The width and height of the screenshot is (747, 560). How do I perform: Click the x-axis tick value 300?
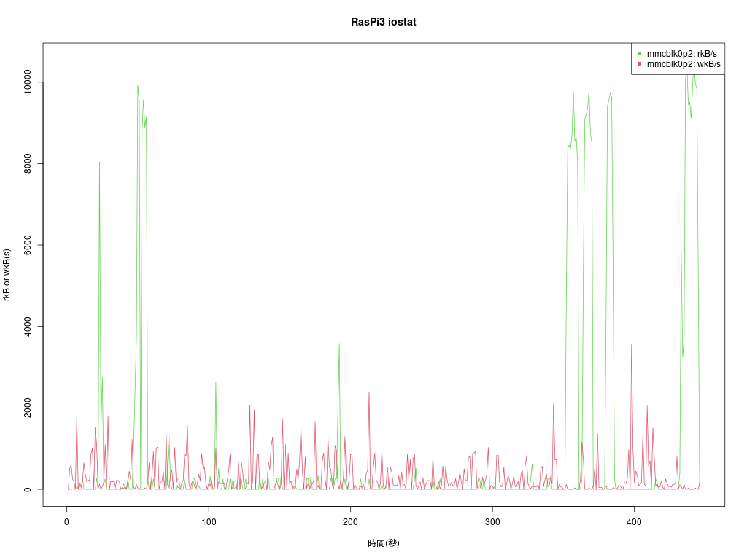coord(492,522)
